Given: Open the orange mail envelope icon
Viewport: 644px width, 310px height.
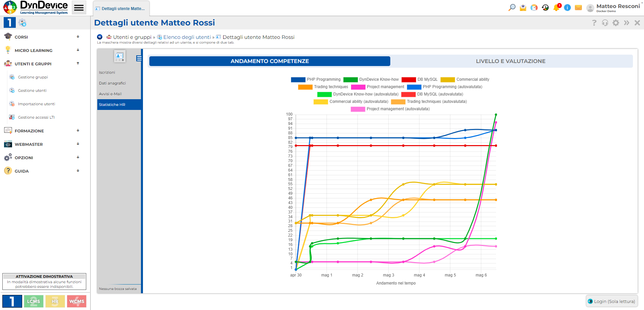Looking at the screenshot, I should [x=578, y=7].
